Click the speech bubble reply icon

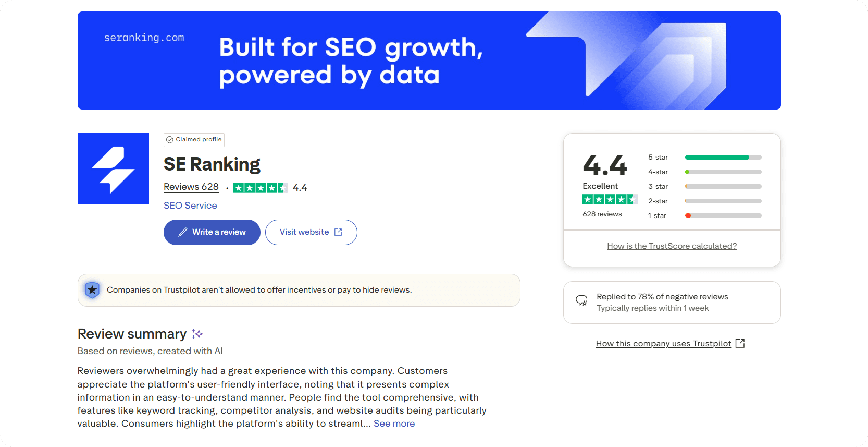581,301
